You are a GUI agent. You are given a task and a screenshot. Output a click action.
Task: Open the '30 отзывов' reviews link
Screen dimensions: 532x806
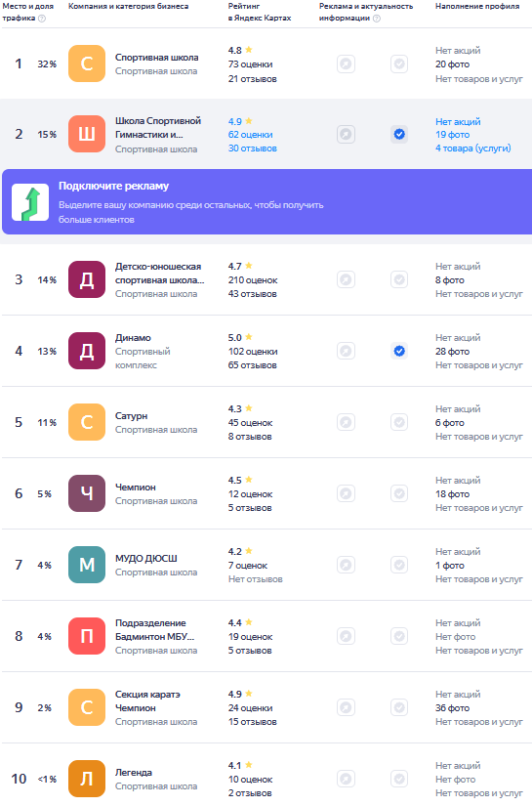253,148
